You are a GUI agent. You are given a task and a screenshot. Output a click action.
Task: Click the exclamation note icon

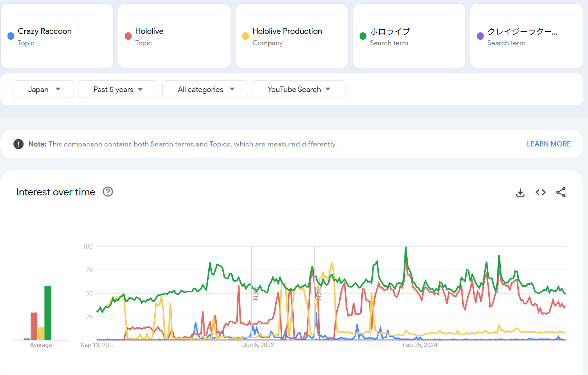click(18, 144)
